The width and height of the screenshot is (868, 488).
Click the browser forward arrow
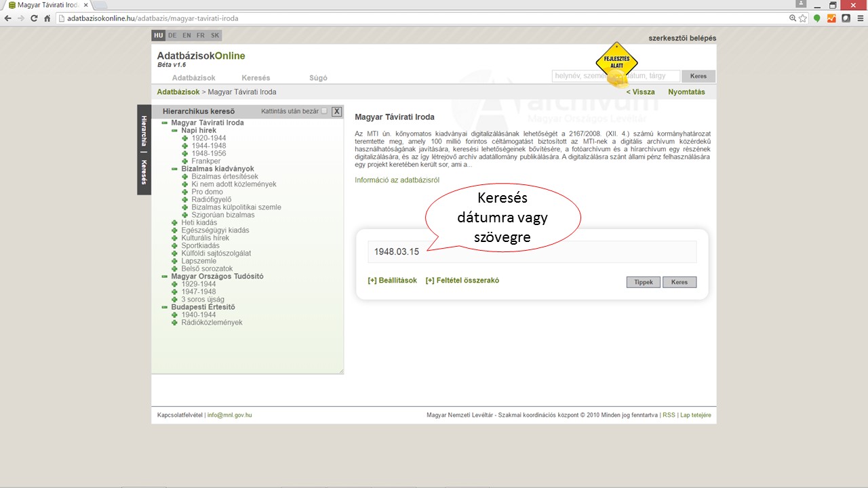(21, 18)
